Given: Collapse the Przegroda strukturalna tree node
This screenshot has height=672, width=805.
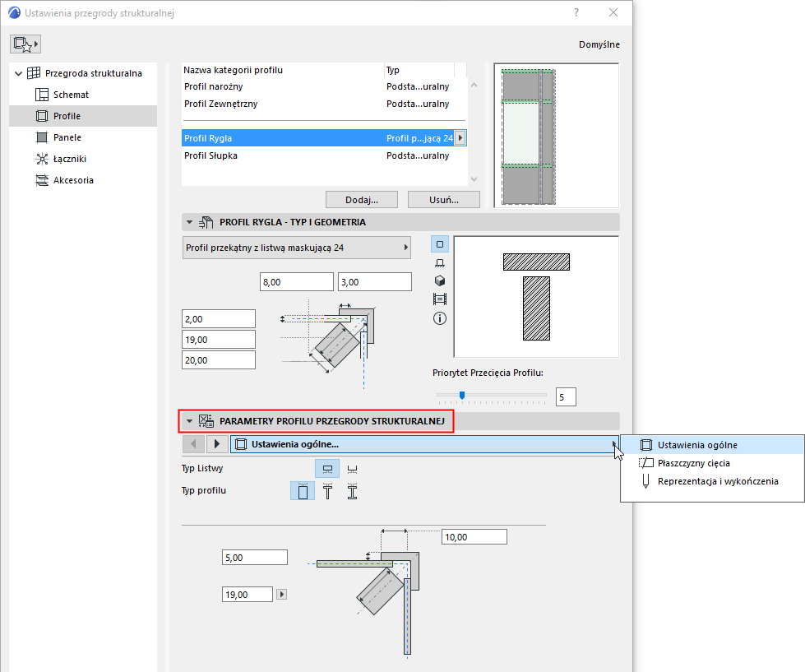Looking at the screenshot, I should [x=18, y=73].
